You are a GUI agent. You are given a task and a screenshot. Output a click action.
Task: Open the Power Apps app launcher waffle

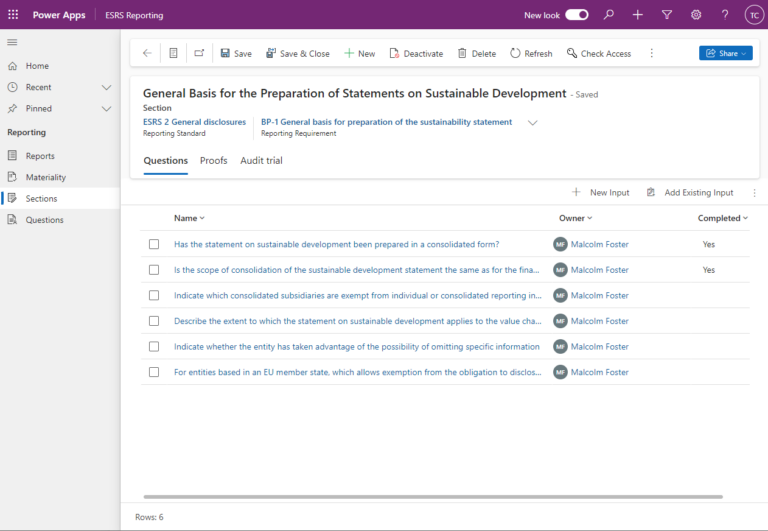13,15
